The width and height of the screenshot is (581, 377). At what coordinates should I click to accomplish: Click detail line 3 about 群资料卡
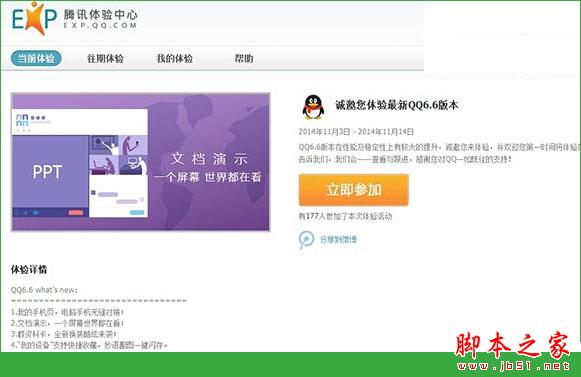[63, 334]
